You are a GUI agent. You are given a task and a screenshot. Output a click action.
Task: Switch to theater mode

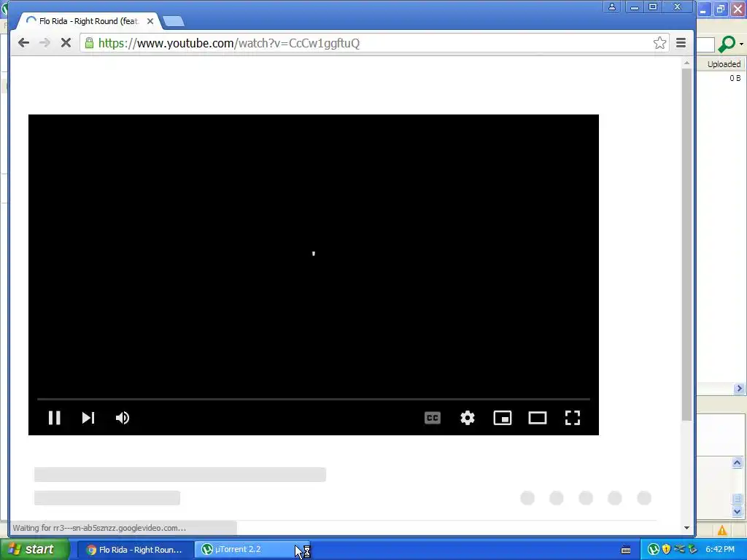(x=538, y=418)
